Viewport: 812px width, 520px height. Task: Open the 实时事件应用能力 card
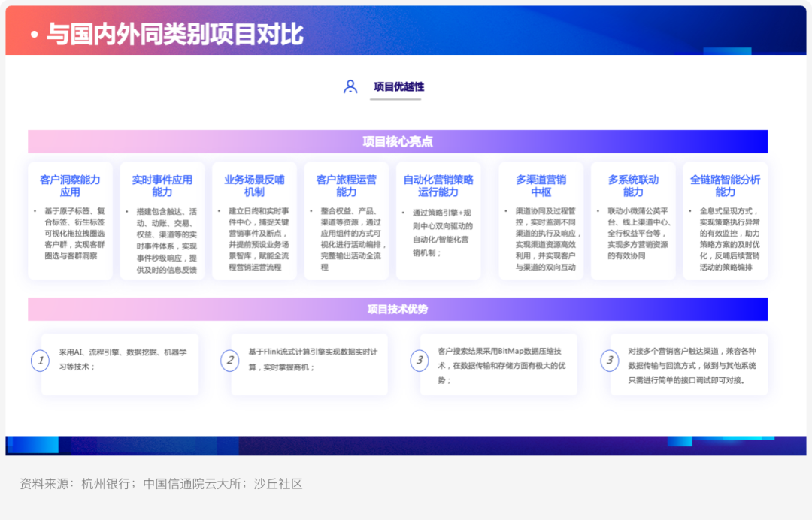coord(162,221)
